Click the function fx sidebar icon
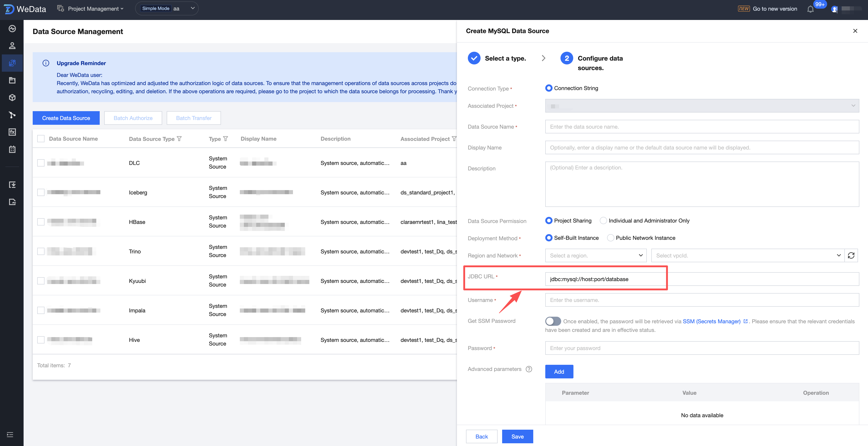This screenshot has width=868, height=446. tap(12, 132)
